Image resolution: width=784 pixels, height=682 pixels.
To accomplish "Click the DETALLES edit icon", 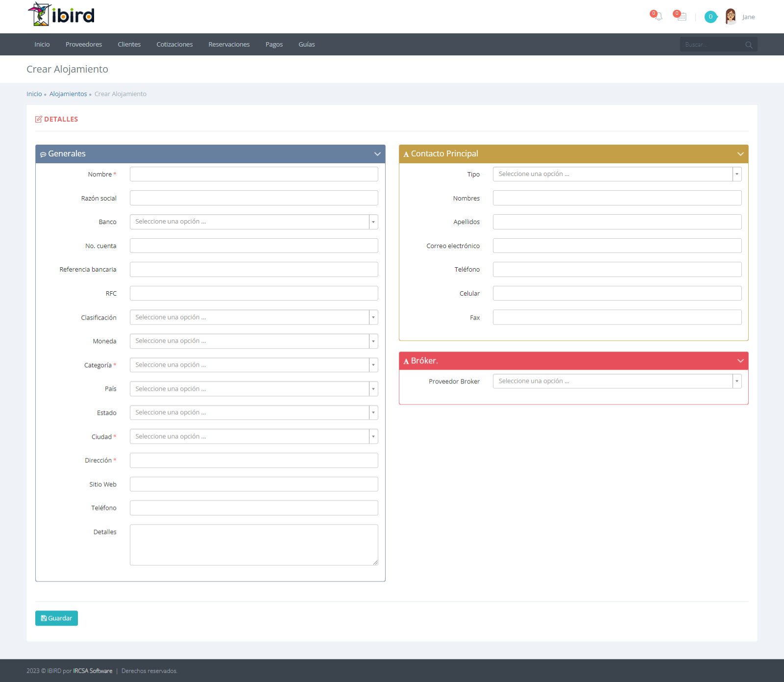I will (x=39, y=119).
